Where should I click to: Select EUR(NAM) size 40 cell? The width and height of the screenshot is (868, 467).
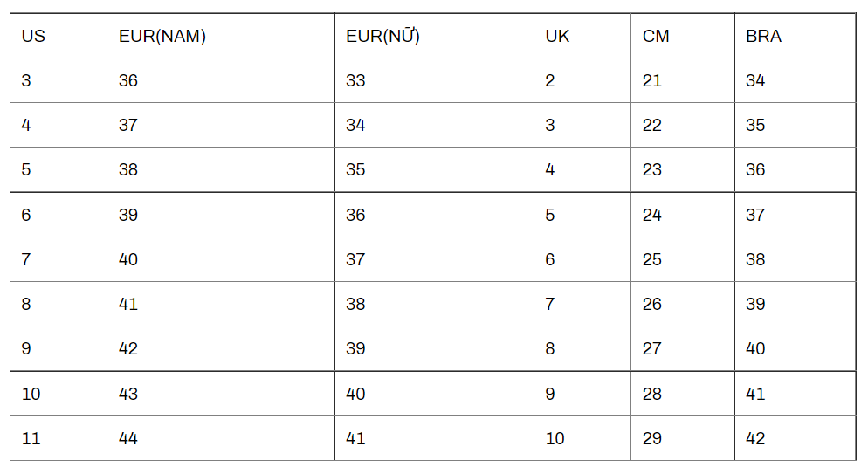click(128, 259)
